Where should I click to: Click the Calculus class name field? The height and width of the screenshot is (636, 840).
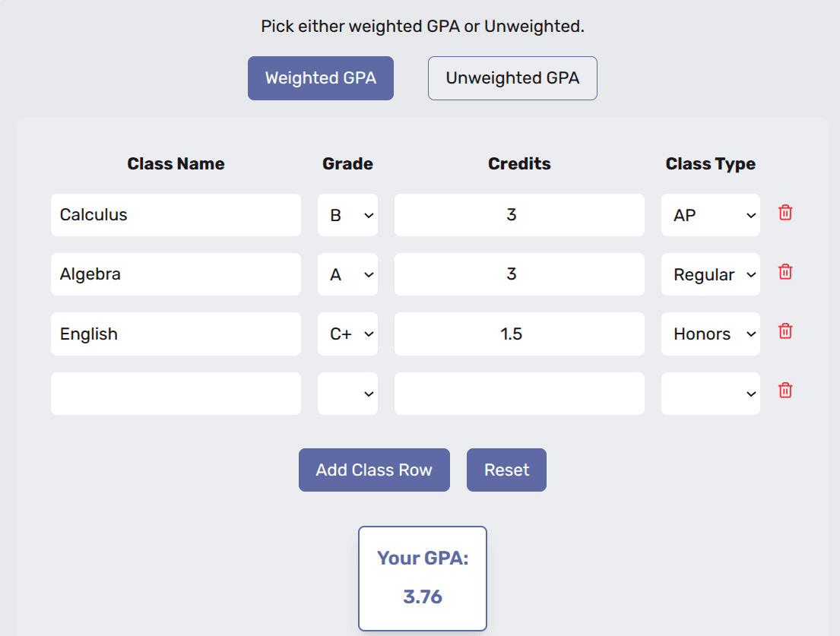coord(176,215)
